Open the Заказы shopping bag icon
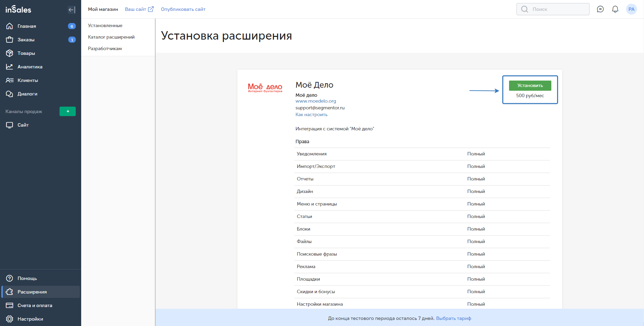 click(x=9, y=40)
